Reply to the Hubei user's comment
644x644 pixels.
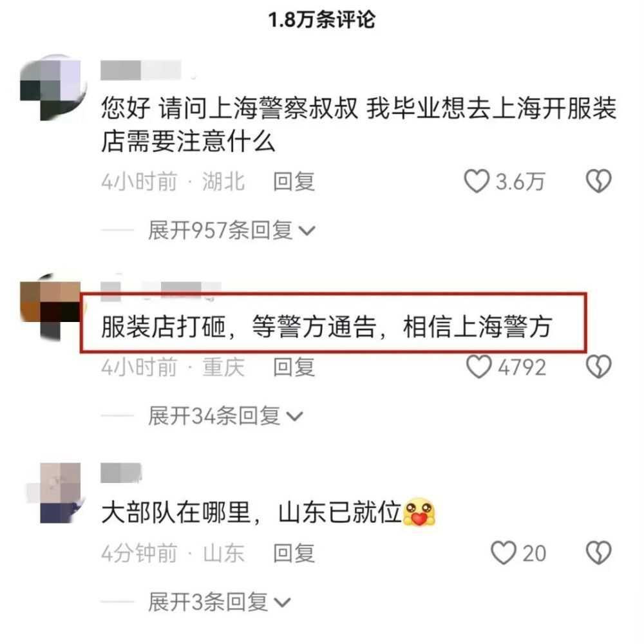pos(294,182)
